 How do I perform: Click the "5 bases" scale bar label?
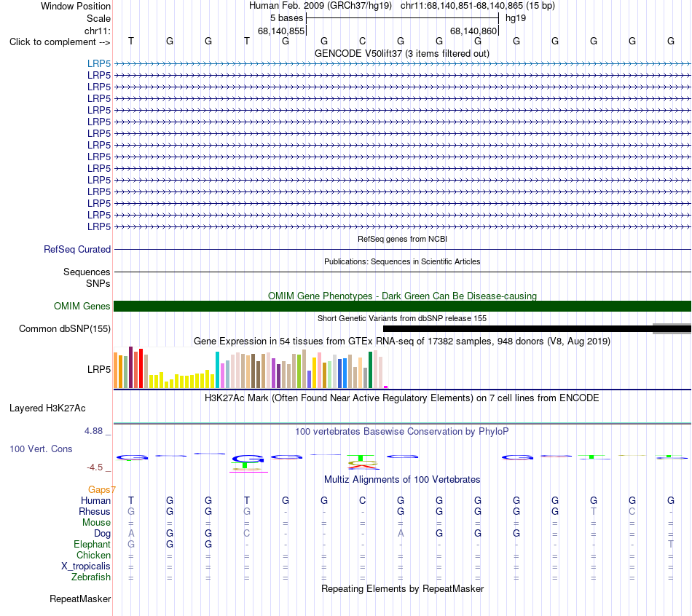(x=287, y=18)
